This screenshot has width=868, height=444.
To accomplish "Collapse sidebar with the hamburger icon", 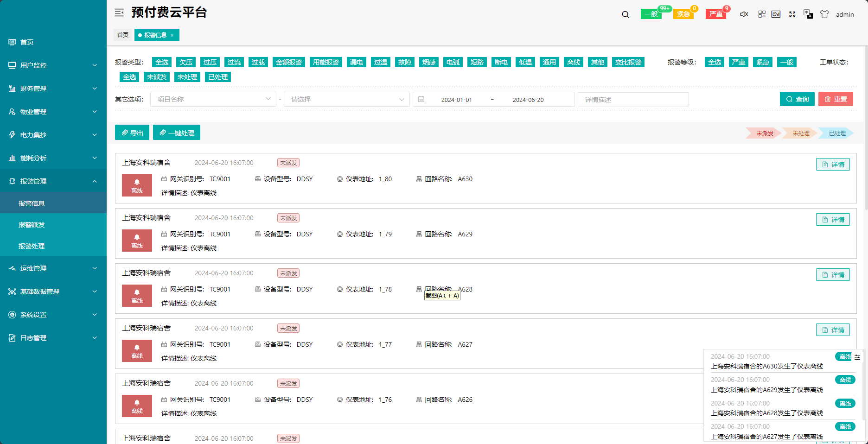I will pos(119,13).
